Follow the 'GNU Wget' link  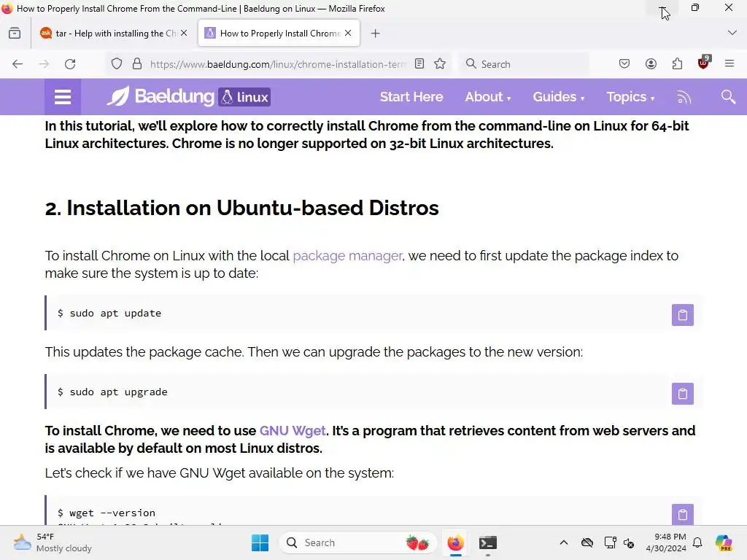click(293, 430)
